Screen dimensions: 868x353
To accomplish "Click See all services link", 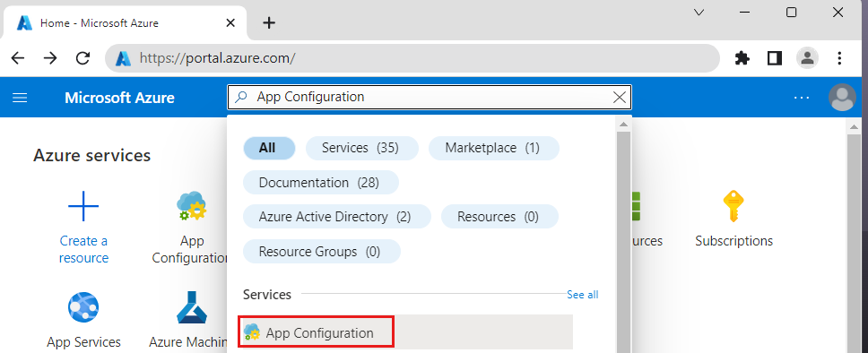I will pyautogui.click(x=582, y=295).
